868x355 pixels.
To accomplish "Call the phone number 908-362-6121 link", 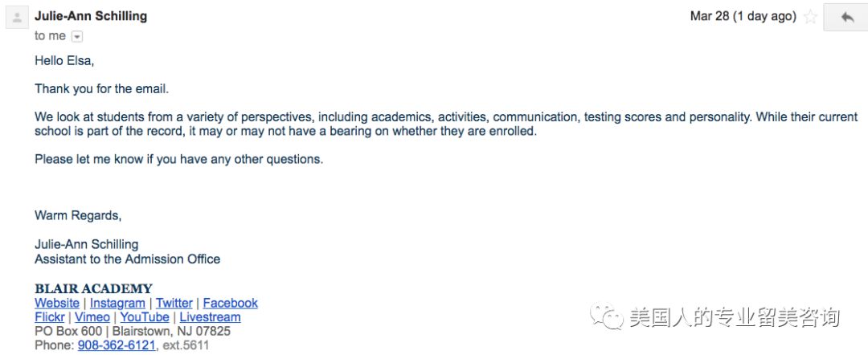I will (x=117, y=345).
